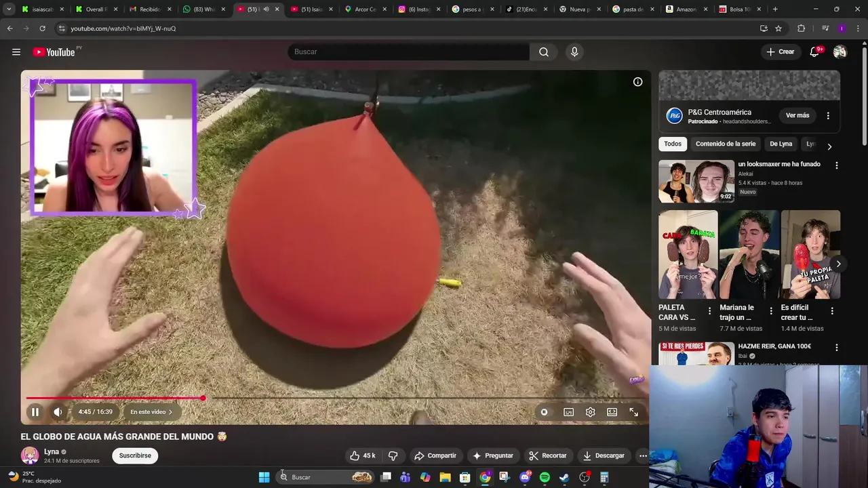The width and height of the screenshot is (868, 488).
Task: Open the HAZME REIR, GANA 100€ title
Action: (774, 346)
